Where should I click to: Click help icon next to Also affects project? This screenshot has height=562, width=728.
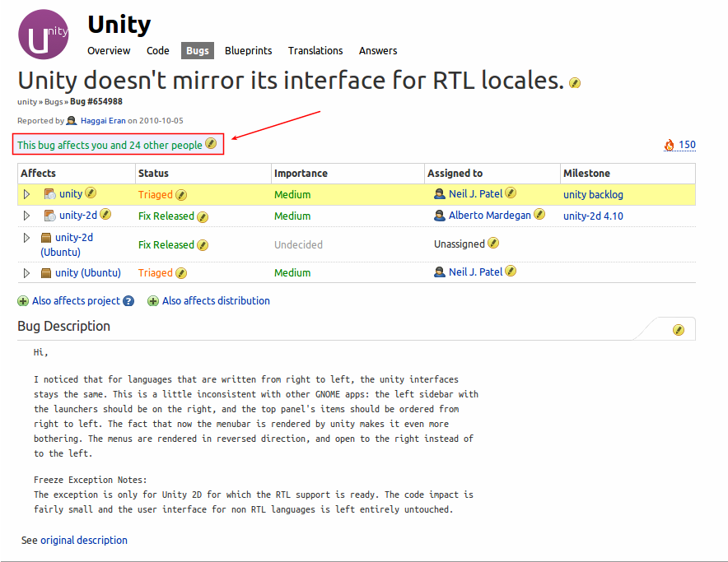click(128, 301)
